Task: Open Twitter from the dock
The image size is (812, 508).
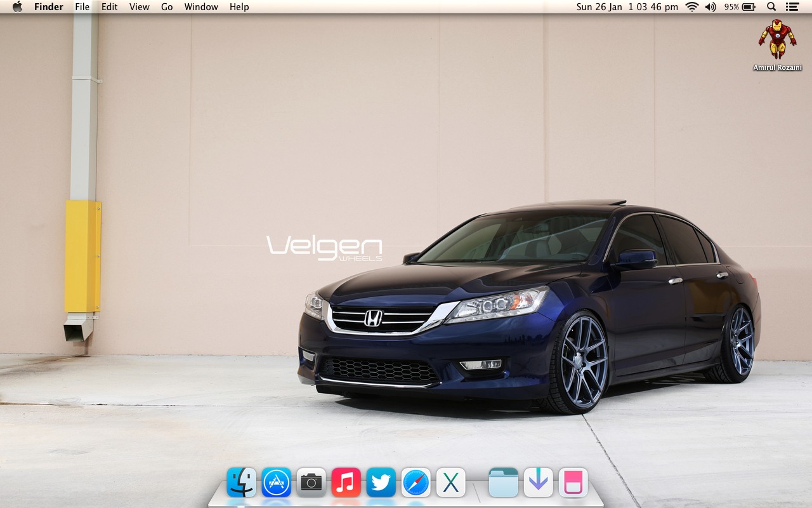Action: [x=381, y=483]
